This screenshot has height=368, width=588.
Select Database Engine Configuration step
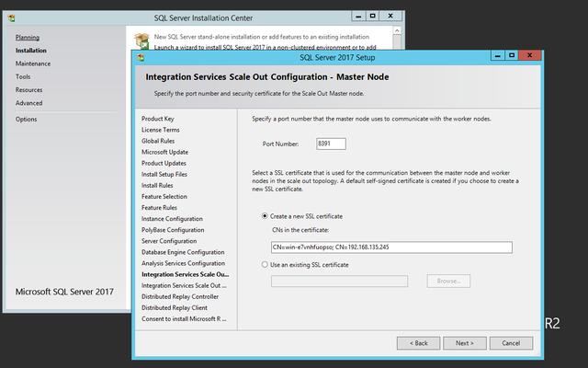(183, 252)
